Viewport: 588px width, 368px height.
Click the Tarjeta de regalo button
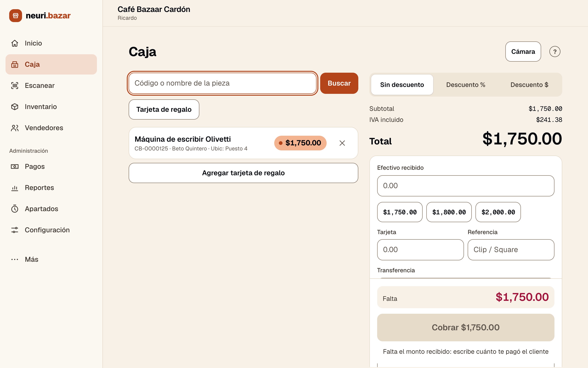pyautogui.click(x=164, y=109)
